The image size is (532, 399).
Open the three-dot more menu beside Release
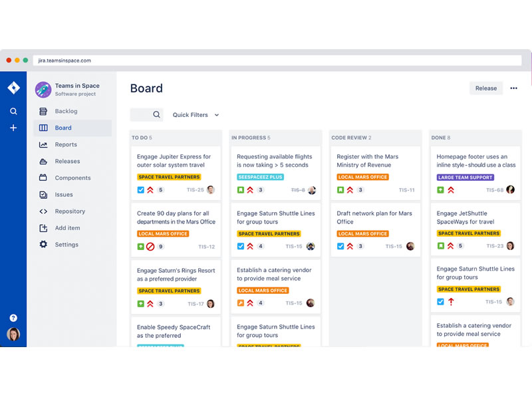pos(513,88)
